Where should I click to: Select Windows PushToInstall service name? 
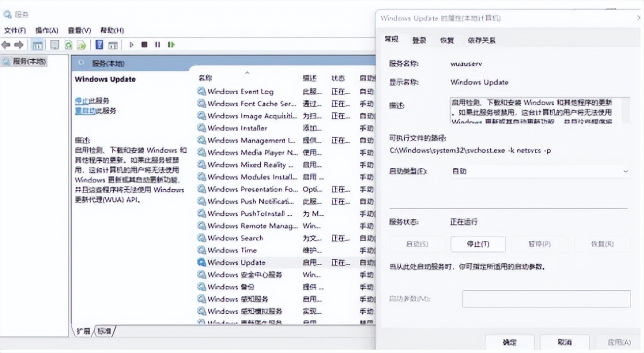coord(250,214)
